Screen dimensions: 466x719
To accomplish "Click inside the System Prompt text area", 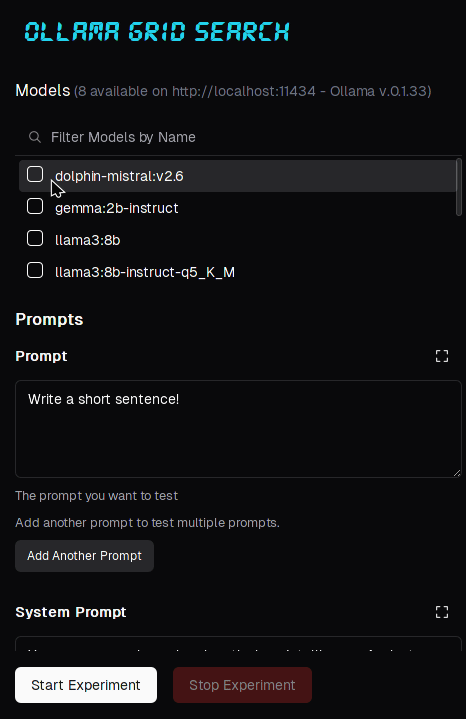I will coord(238,643).
